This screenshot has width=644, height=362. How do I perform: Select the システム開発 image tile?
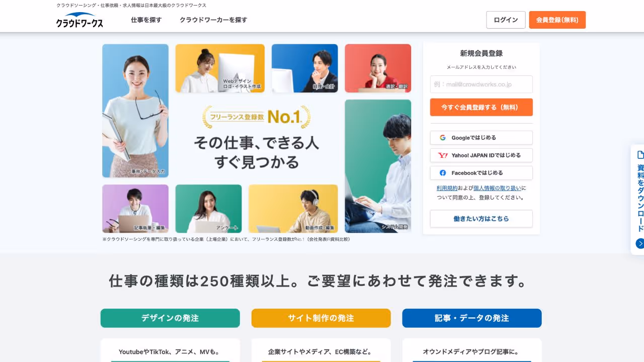378,166
